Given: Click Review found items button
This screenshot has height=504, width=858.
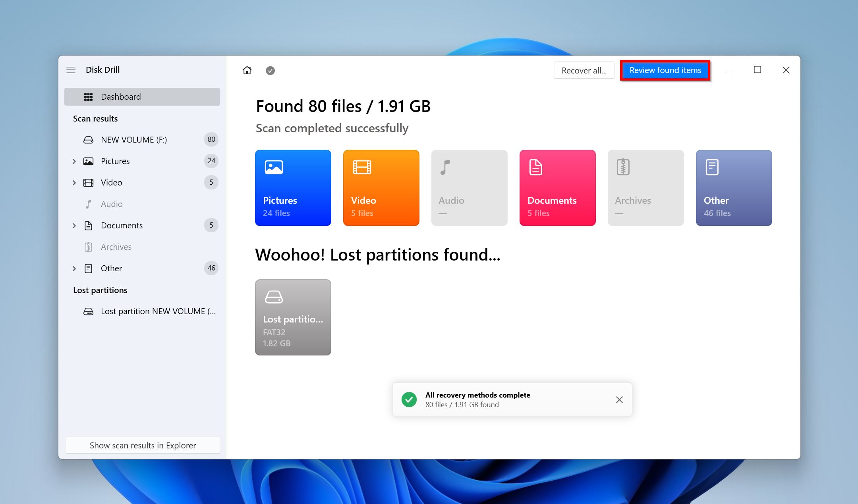Looking at the screenshot, I should [x=665, y=70].
